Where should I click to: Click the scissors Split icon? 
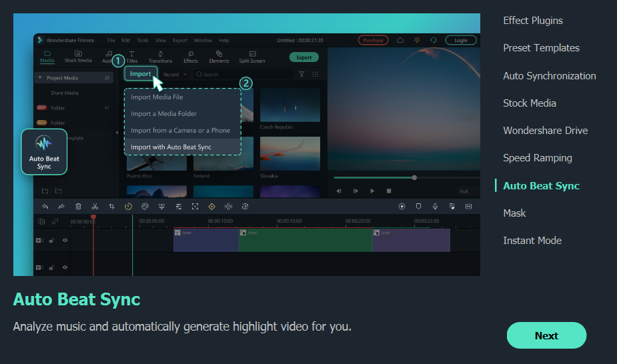tap(95, 207)
